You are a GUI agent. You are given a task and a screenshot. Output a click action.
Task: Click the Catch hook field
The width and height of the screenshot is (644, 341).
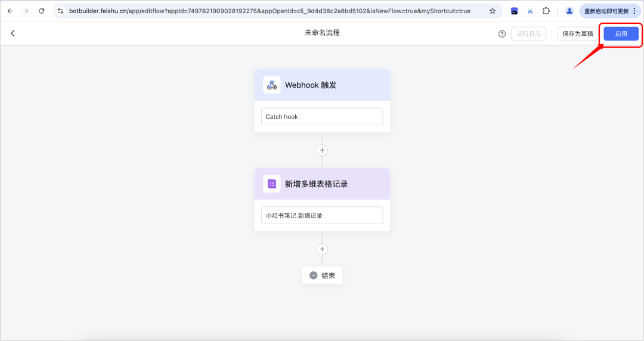coord(322,117)
